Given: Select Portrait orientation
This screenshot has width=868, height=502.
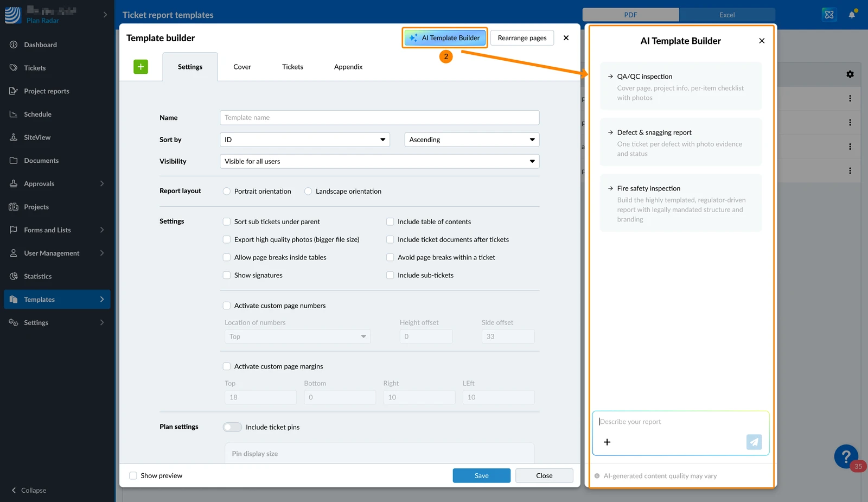Looking at the screenshot, I should 227,191.
